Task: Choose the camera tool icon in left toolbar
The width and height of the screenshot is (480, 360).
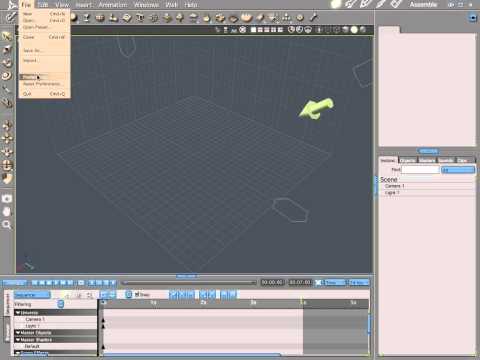Action: click(7, 199)
